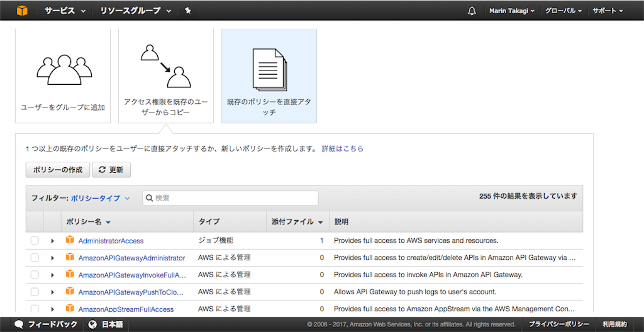This screenshot has height=332, width=644.
Task: Sort by ポリシー名 column header
Action: point(88,222)
